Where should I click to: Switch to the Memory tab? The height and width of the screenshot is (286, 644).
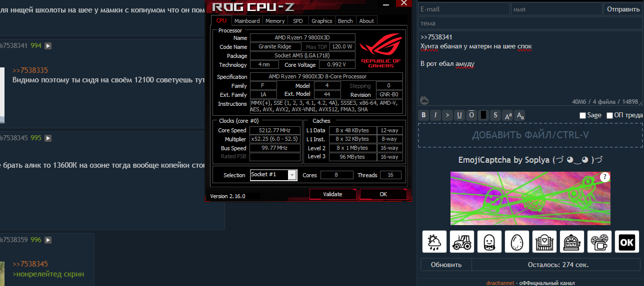point(275,21)
